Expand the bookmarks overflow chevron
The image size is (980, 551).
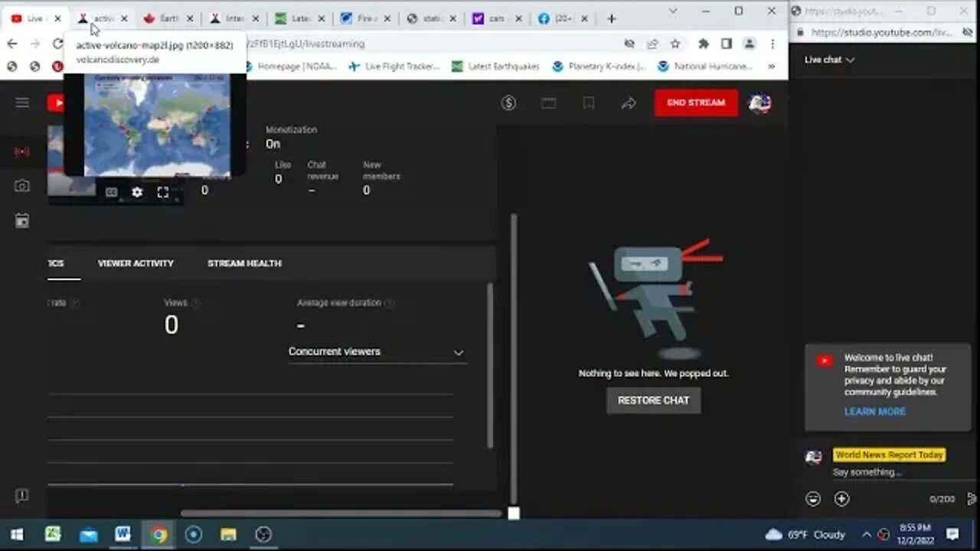point(771,67)
